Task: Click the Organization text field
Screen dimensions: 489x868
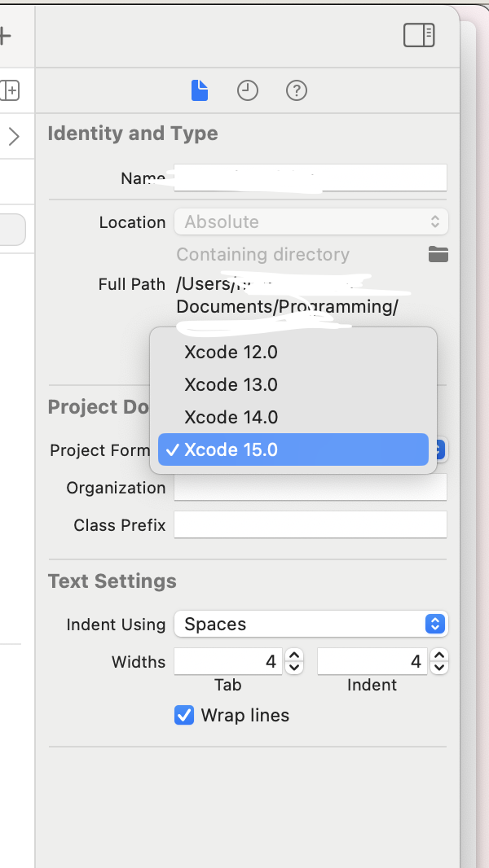Action: (311, 488)
